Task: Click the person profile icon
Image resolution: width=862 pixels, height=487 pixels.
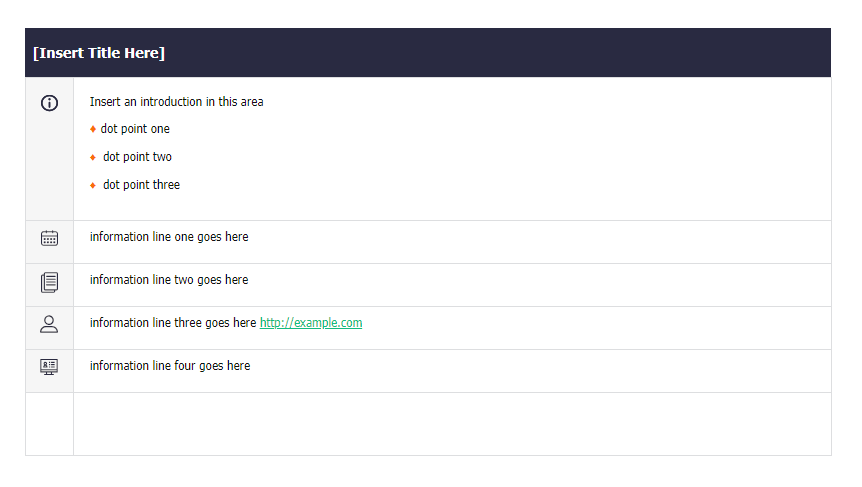Action: pyautogui.click(x=49, y=324)
